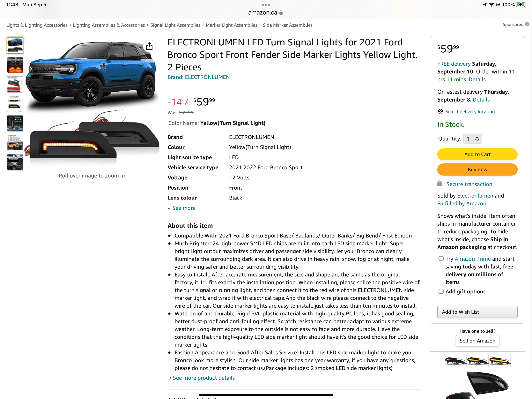Tap the three-dot multitasking icon
Viewport: 532px width, 399px height.
266,4
